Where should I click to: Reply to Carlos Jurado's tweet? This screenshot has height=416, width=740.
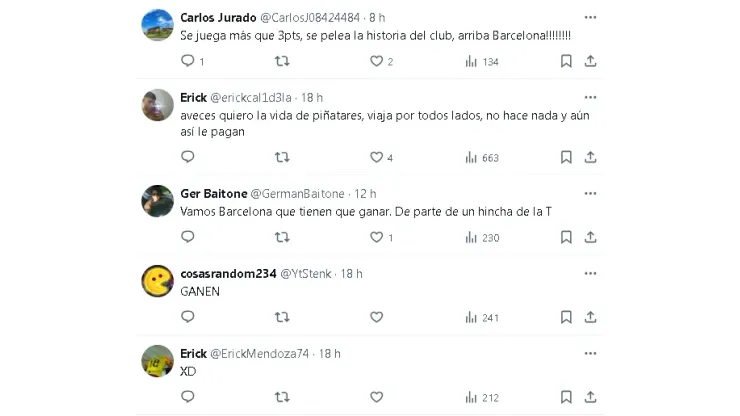[x=187, y=61]
